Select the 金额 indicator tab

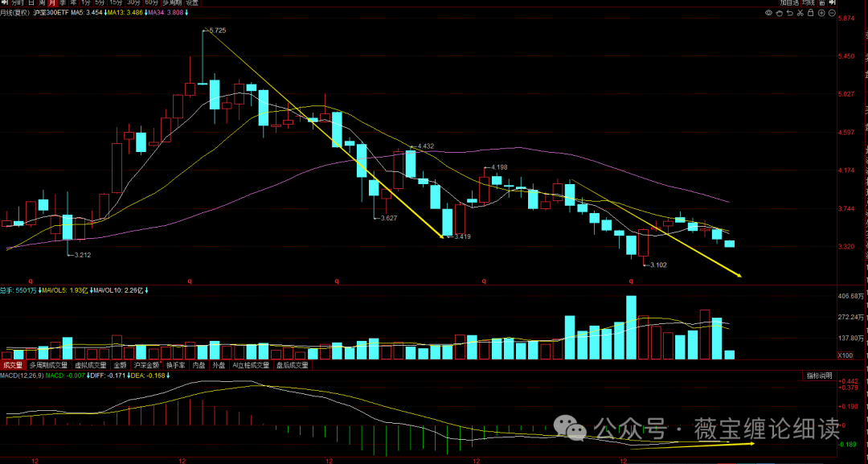[x=120, y=365]
